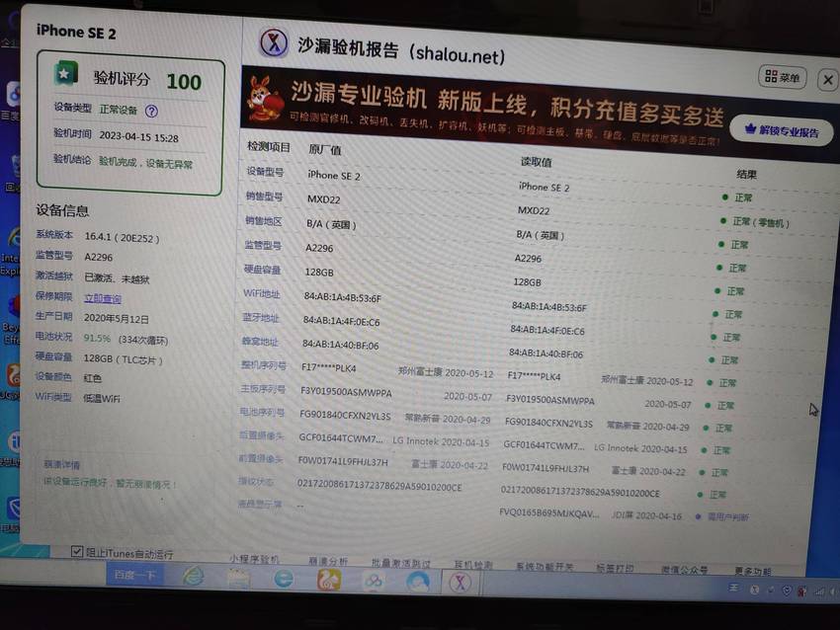
Task: Toggle the 阻止iTunes自动运行 checkbox
Action: pos(77,551)
